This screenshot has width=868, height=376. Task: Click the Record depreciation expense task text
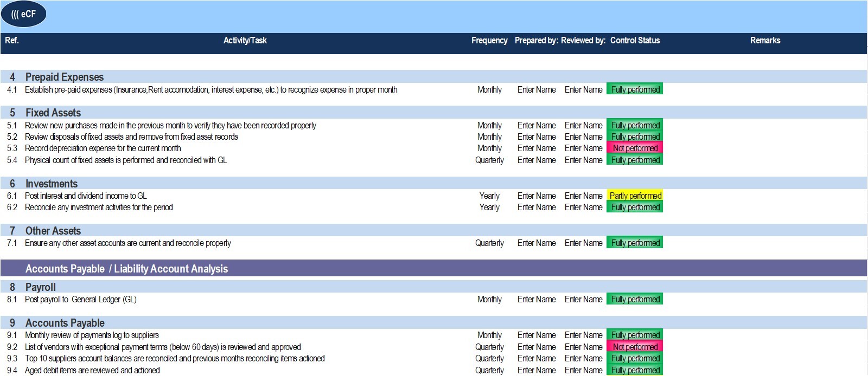[103, 148]
